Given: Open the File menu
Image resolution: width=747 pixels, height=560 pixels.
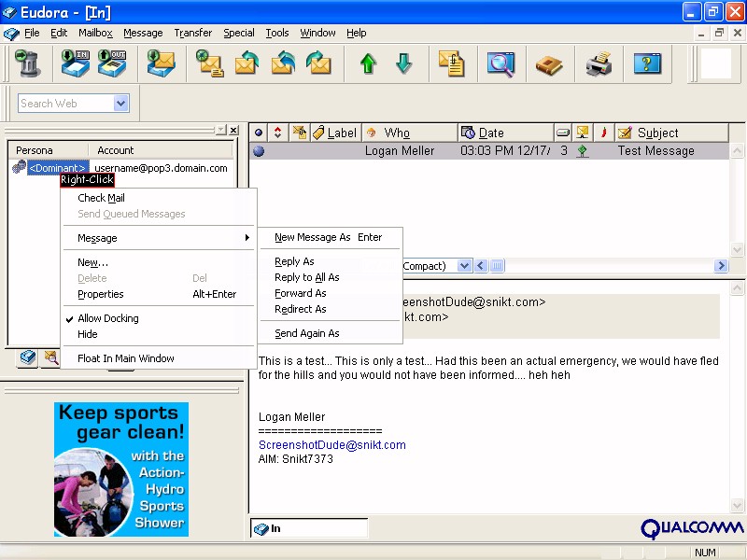Looking at the screenshot, I should [x=32, y=33].
